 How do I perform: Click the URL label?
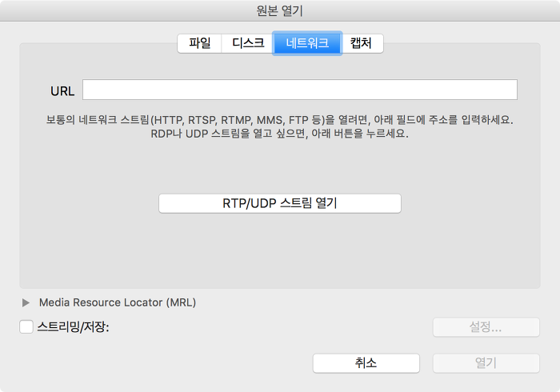(62, 91)
